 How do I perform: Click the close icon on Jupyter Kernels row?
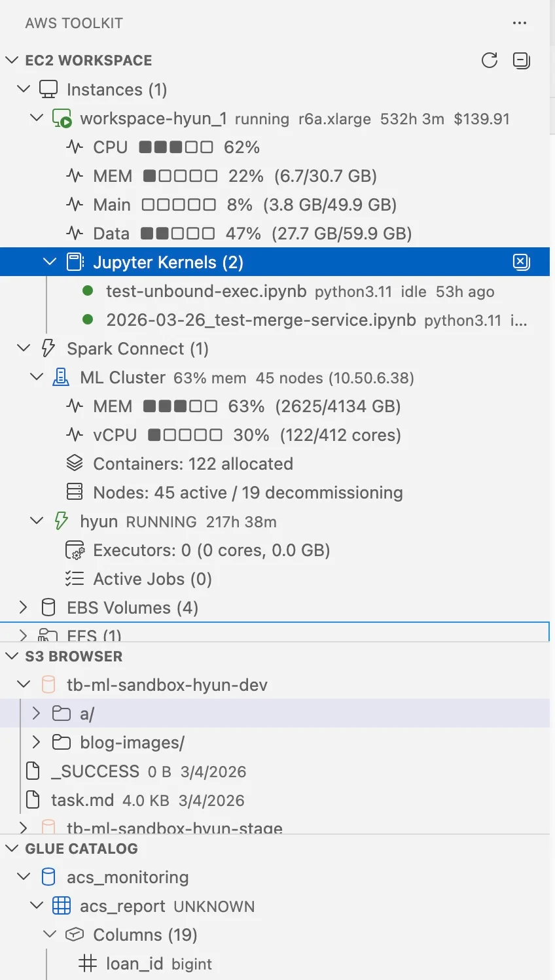pos(521,262)
